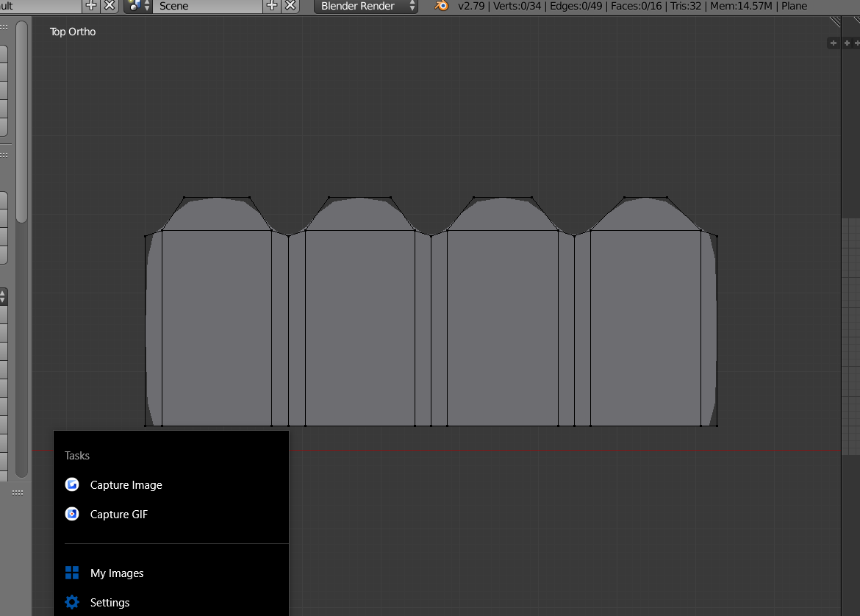Select Capture Image from the Tasks menu
The height and width of the screenshot is (616, 860).
pos(126,485)
